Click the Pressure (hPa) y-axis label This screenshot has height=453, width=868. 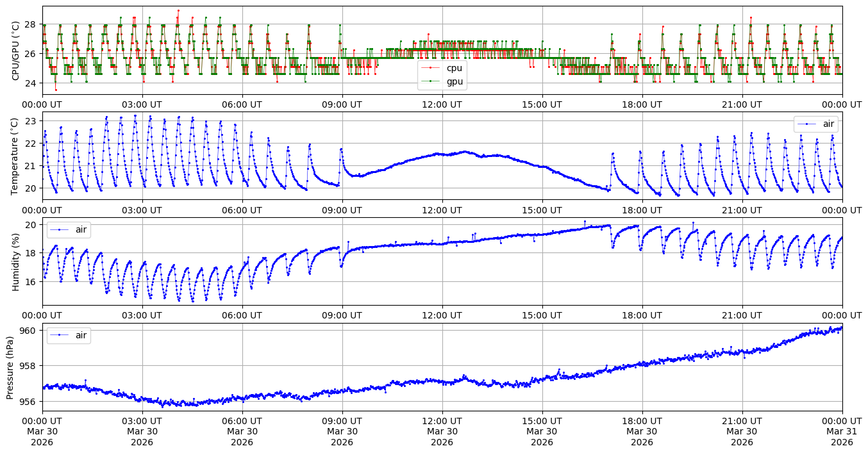click(x=11, y=367)
